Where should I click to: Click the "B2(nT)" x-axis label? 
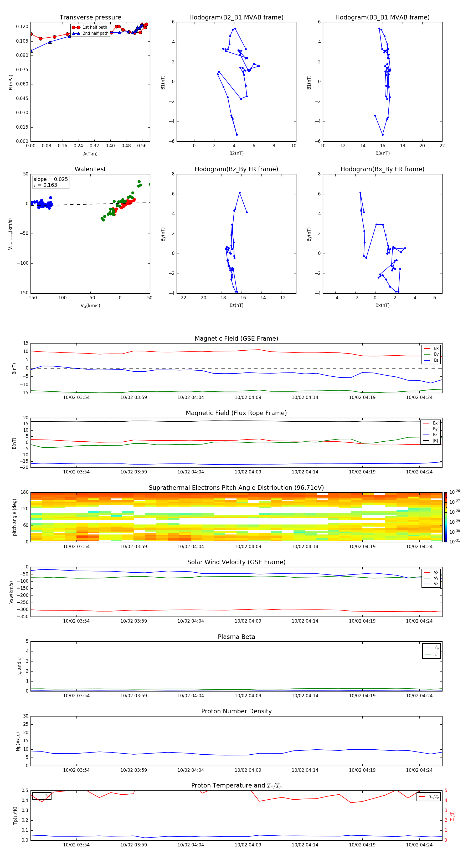[236, 153]
